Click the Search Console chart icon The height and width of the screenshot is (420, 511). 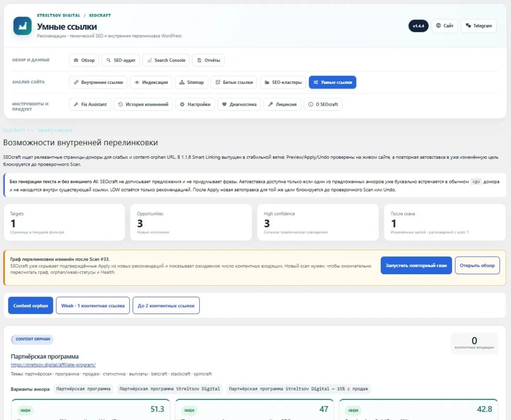(149, 60)
